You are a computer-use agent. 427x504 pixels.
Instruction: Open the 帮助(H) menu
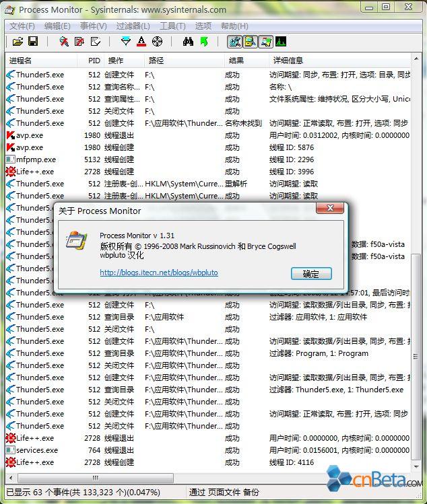[x=234, y=26]
